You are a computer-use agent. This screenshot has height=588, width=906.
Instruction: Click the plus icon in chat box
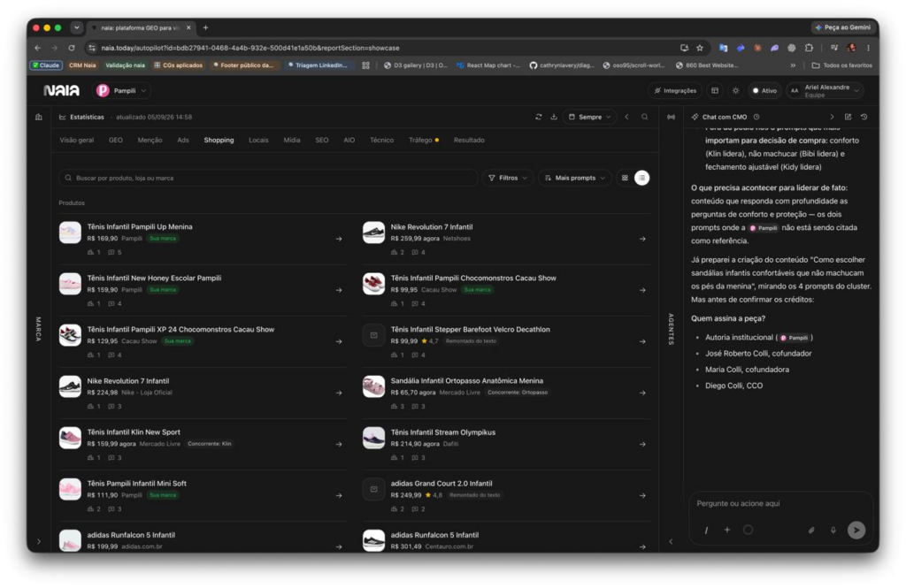click(x=727, y=530)
